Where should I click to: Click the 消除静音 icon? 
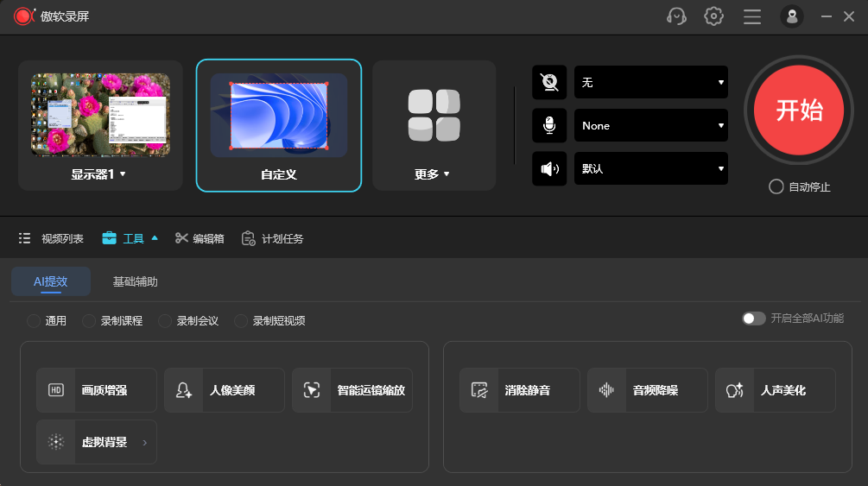tap(479, 390)
